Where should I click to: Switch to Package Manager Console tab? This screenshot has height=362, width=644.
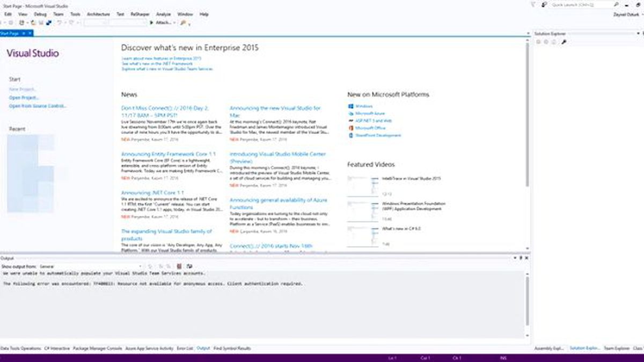click(97, 349)
